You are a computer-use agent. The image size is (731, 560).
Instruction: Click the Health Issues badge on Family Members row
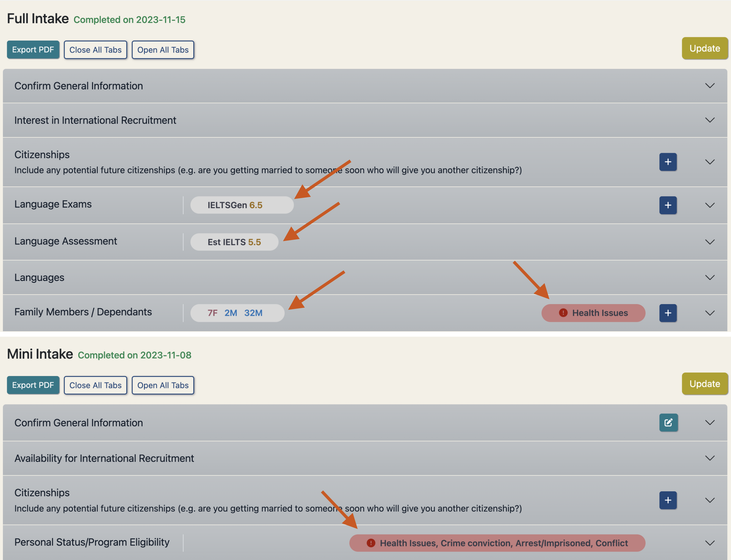(x=593, y=313)
